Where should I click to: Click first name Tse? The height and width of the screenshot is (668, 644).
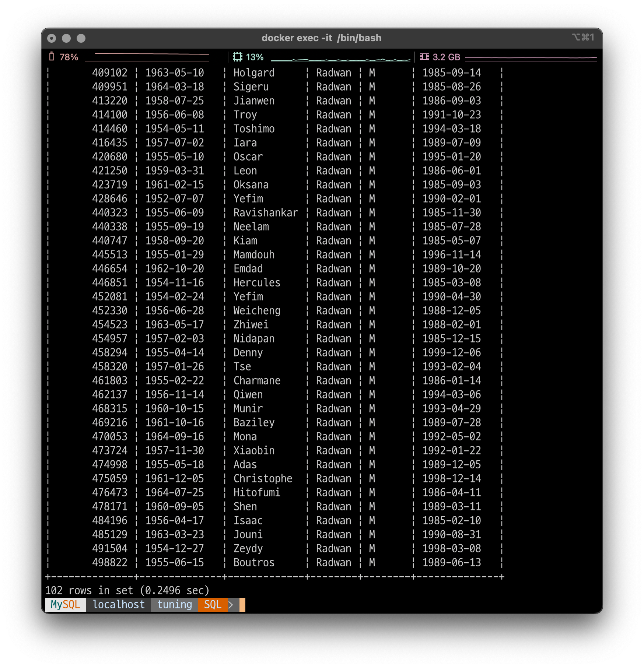click(x=242, y=367)
